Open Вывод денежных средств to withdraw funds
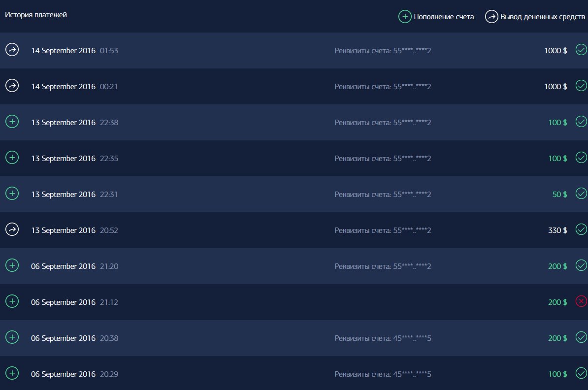Viewport: 588px width, 390px height. pos(535,17)
